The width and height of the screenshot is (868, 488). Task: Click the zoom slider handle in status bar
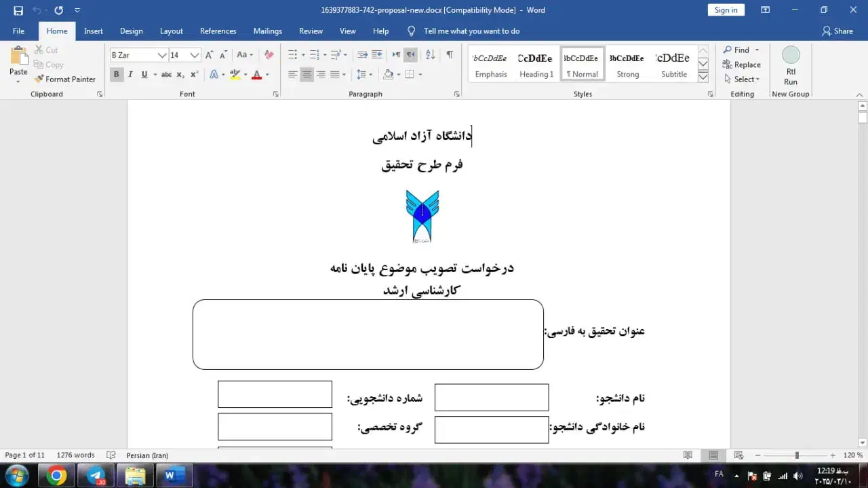point(797,455)
